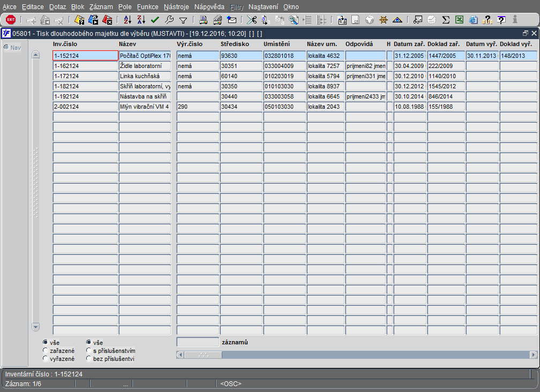Click the grayed add record icon

click(31, 20)
